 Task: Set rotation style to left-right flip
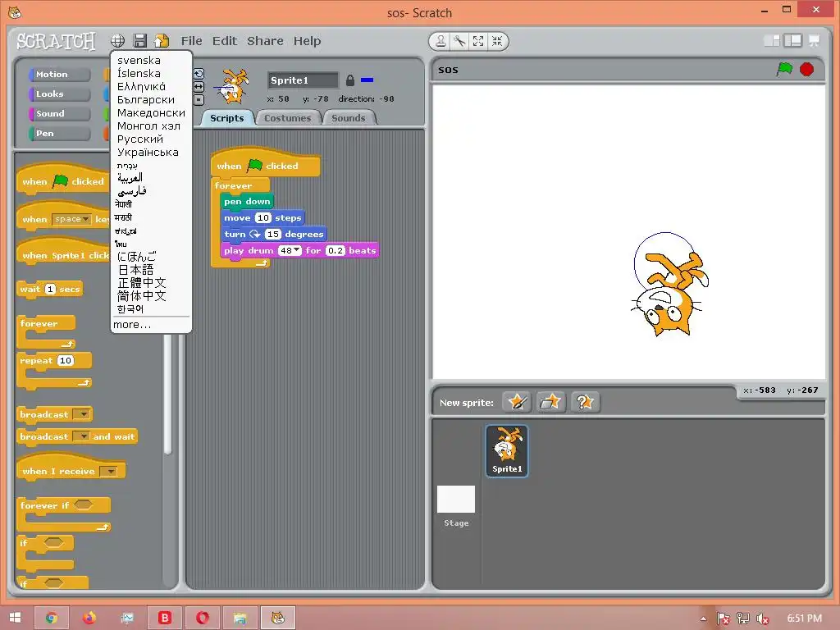[x=199, y=87]
